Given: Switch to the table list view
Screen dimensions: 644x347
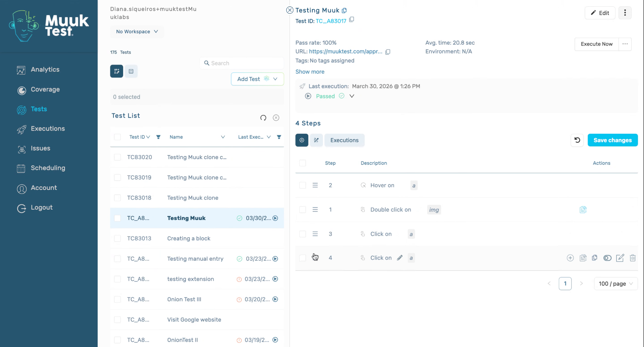Looking at the screenshot, I should (131, 71).
